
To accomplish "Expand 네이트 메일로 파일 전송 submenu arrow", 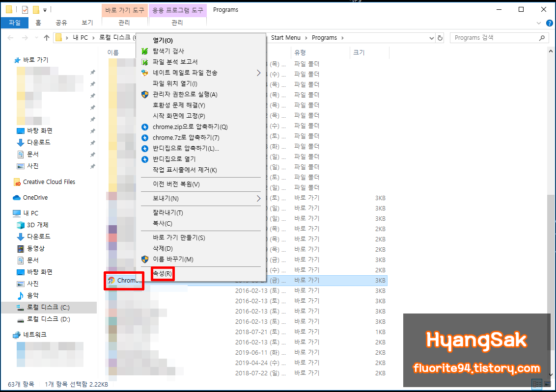I will pyautogui.click(x=258, y=73).
